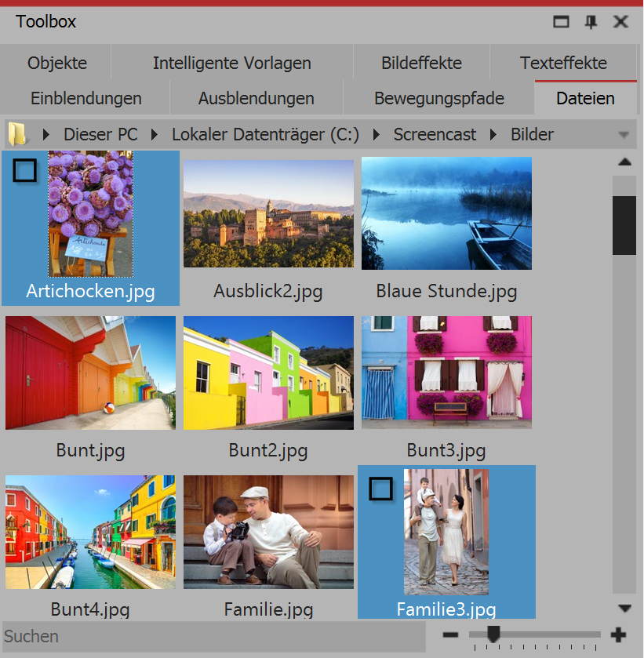Expand the arrow before Bilder
The width and height of the screenshot is (644, 658).
coord(494,135)
